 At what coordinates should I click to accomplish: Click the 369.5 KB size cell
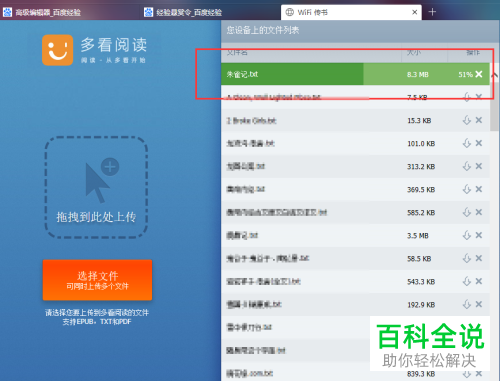(421, 190)
